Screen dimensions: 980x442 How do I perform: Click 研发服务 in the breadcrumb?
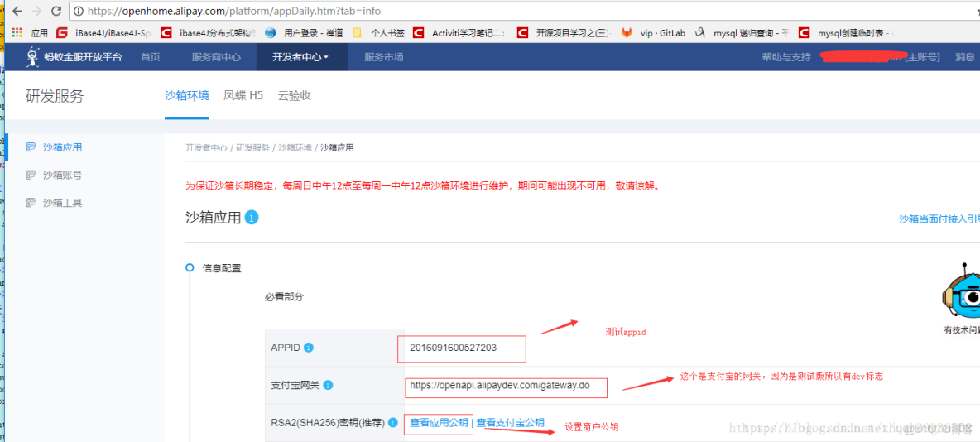(x=252, y=147)
